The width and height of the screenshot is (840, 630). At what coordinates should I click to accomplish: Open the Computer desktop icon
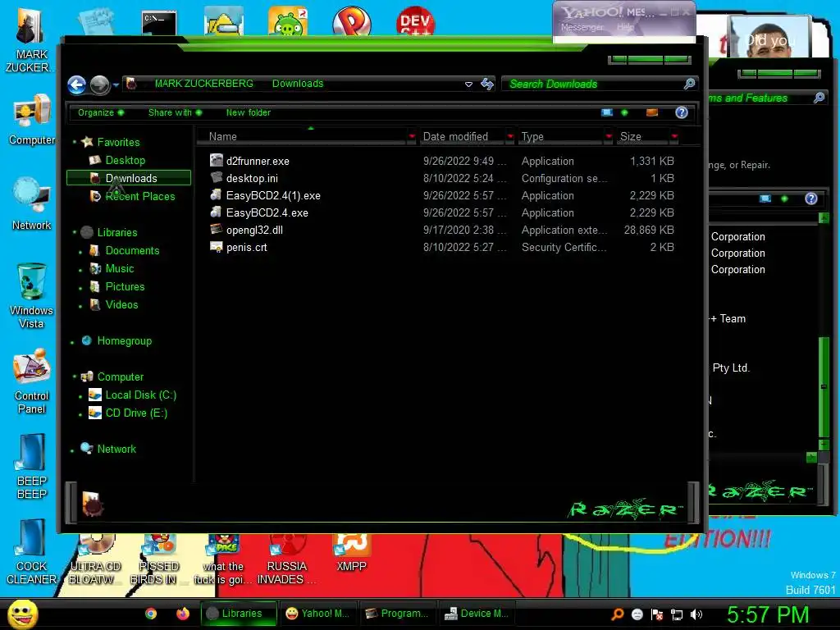(32, 120)
